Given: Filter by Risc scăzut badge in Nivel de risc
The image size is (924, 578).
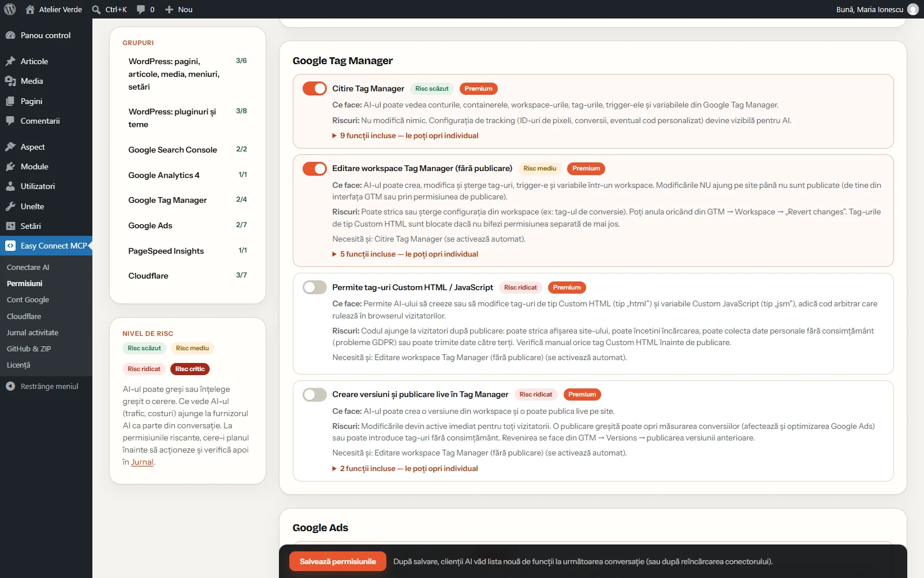Looking at the screenshot, I should click(144, 348).
